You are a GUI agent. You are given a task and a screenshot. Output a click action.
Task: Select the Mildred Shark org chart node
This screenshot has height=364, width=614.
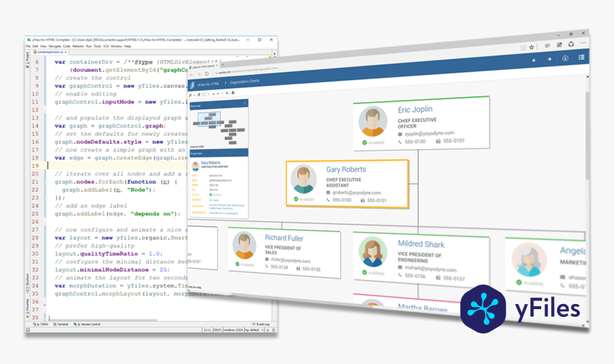421,258
